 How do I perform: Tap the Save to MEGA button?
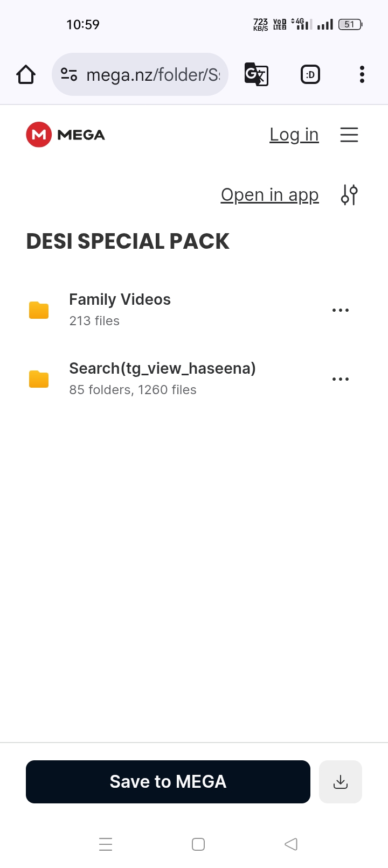[x=168, y=782]
